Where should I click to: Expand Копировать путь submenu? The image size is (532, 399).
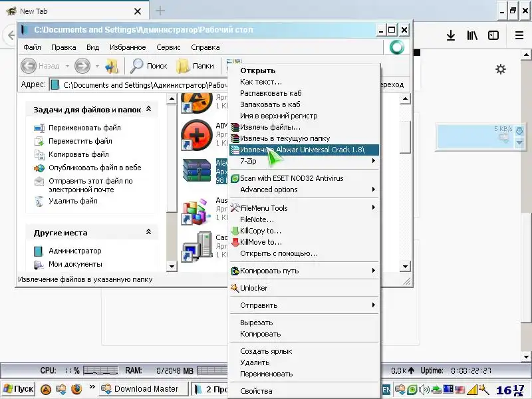click(304, 271)
